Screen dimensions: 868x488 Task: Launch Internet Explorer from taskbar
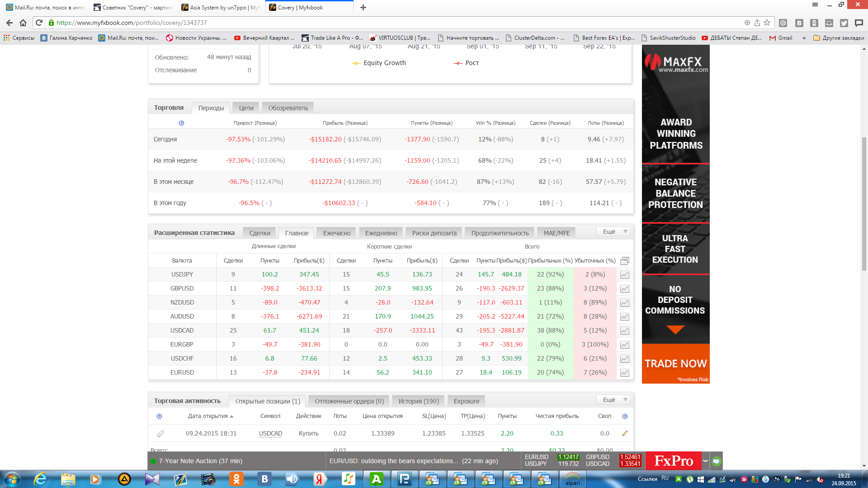[x=40, y=479]
